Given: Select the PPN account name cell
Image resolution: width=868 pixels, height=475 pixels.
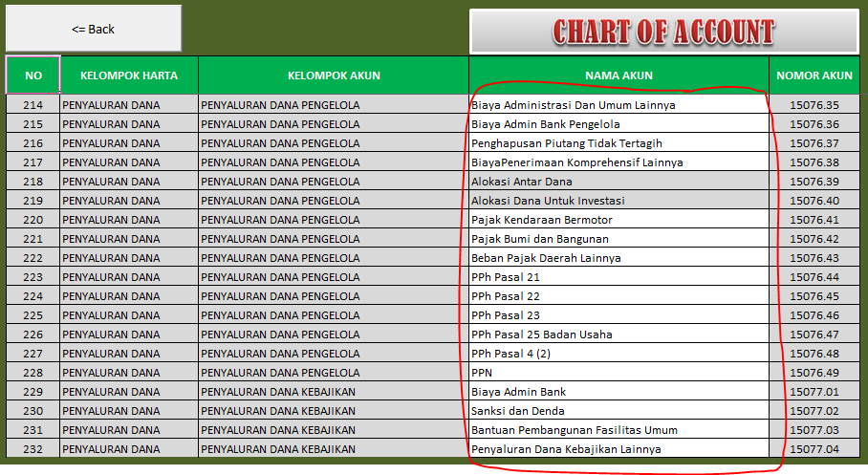Looking at the screenshot, I should point(618,372).
